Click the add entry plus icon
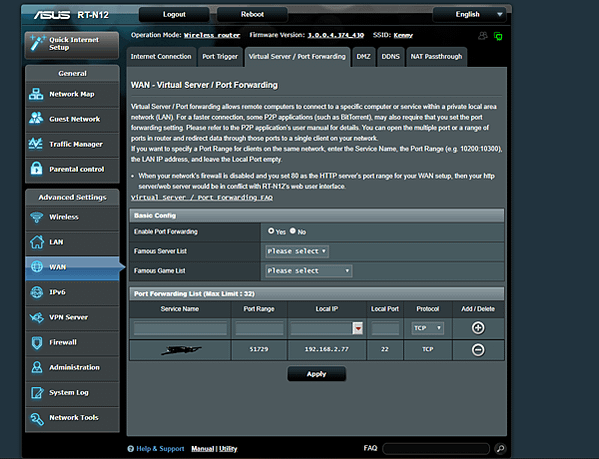The width and height of the screenshot is (599, 459). [478, 328]
